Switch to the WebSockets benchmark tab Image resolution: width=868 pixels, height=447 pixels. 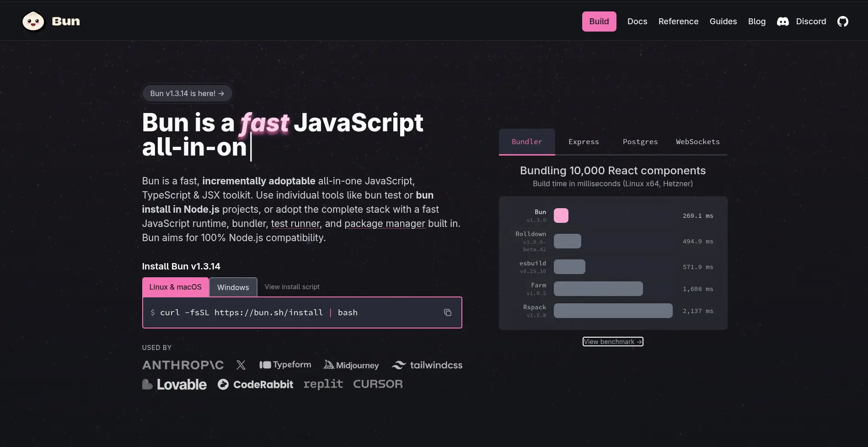pyautogui.click(x=698, y=142)
